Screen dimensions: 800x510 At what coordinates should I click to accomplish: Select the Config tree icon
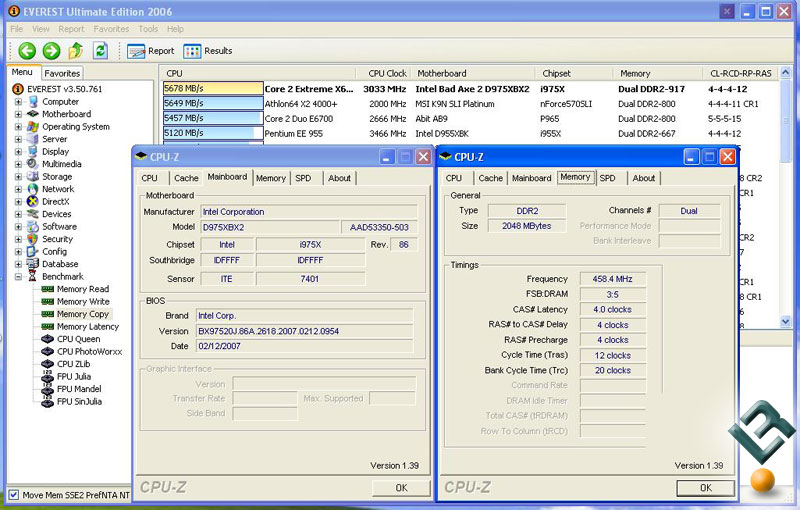pyautogui.click(x=33, y=251)
